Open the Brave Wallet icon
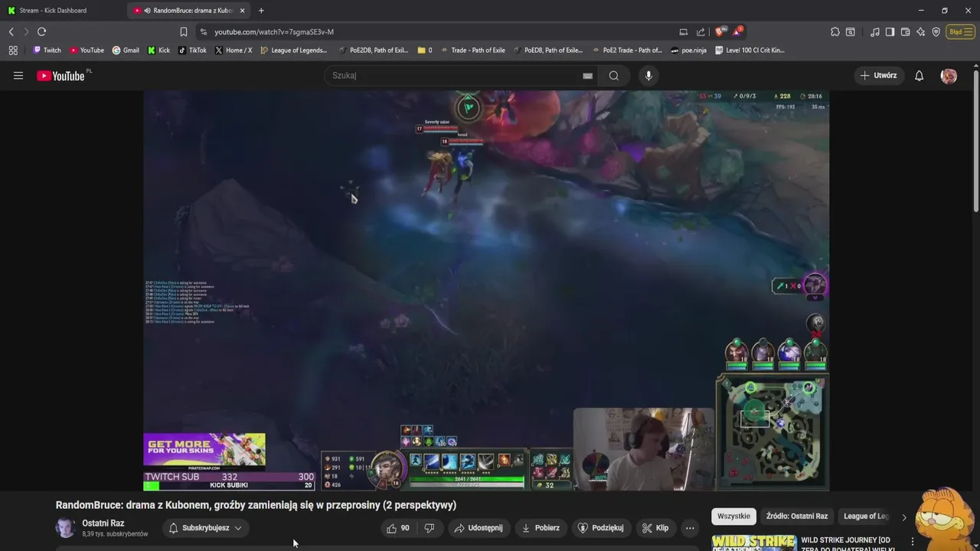This screenshot has width=980, height=551. point(905,32)
